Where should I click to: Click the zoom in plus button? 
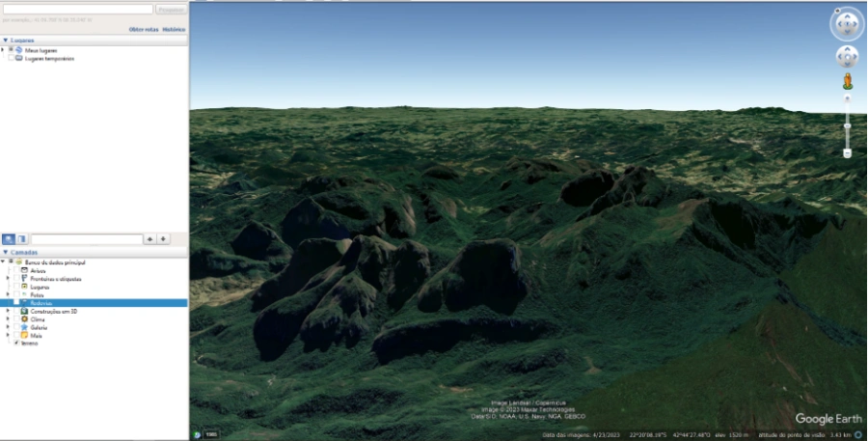point(847,98)
